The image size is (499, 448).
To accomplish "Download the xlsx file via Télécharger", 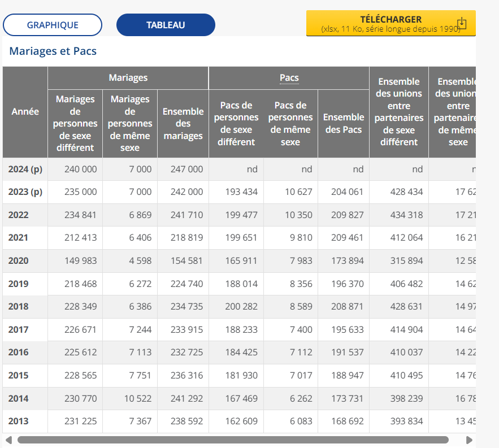I will pos(390,23).
